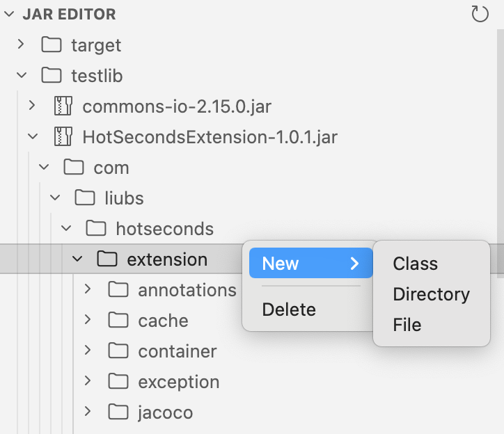504x434 pixels.
Task: Select the exception folder label
Action: (178, 382)
